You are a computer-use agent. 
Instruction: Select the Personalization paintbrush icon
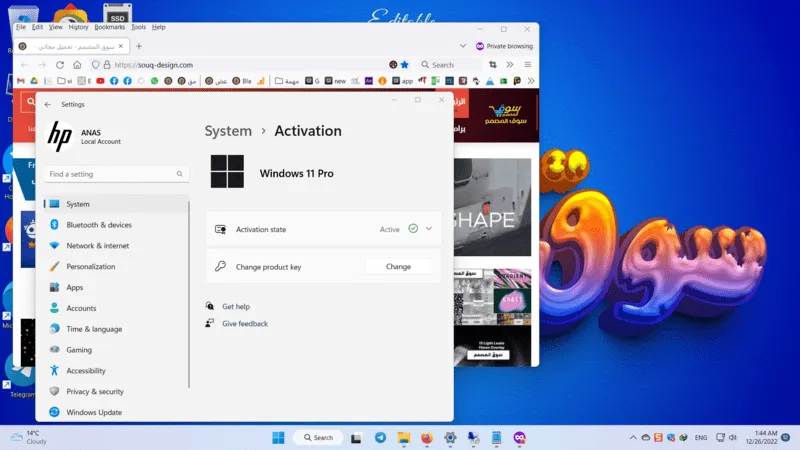coord(55,267)
